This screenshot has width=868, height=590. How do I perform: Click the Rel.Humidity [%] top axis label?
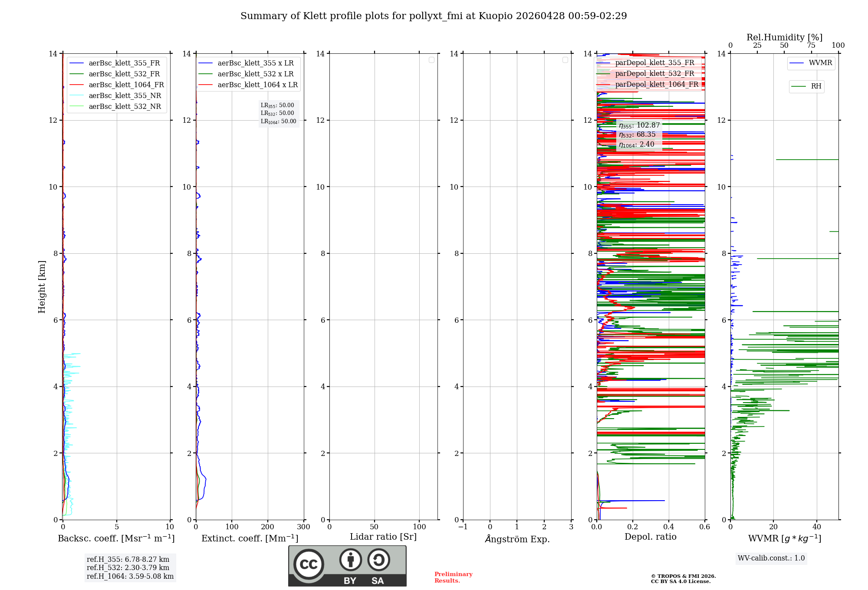(784, 37)
